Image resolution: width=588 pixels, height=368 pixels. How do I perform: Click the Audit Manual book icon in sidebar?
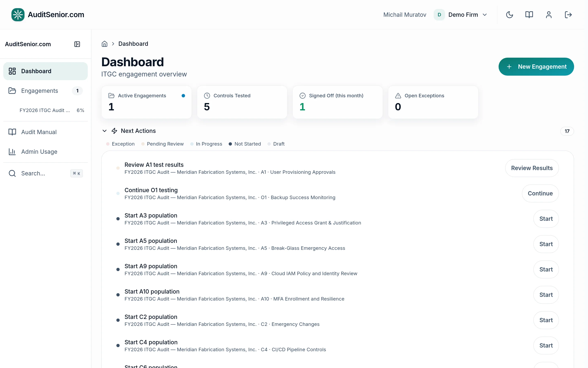tap(12, 132)
